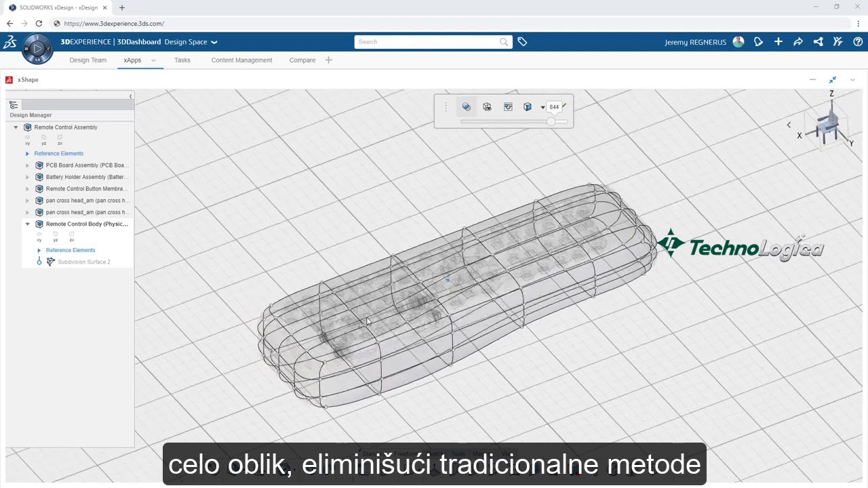The height and width of the screenshot is (488, 868).
Task: Click Jeremy REGNERUS profile avatar
Action: (x=738, y=42)
